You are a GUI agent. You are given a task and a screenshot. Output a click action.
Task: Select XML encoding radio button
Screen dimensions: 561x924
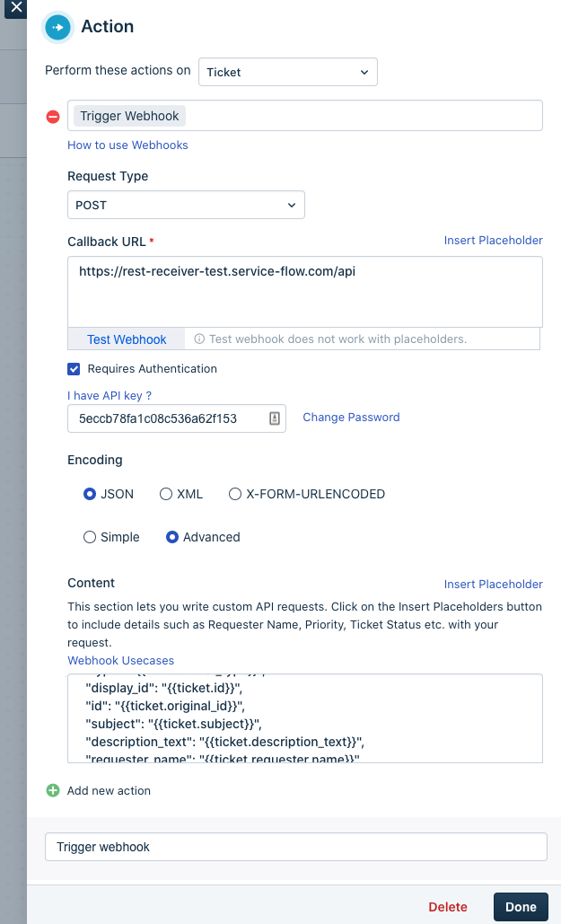166,494
